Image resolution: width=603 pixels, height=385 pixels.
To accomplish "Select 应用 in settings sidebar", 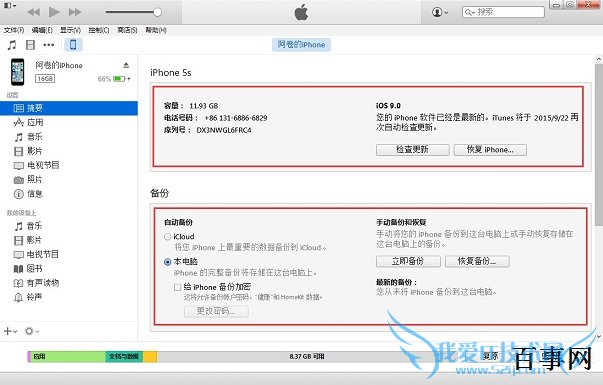I will tap(69, 122).
